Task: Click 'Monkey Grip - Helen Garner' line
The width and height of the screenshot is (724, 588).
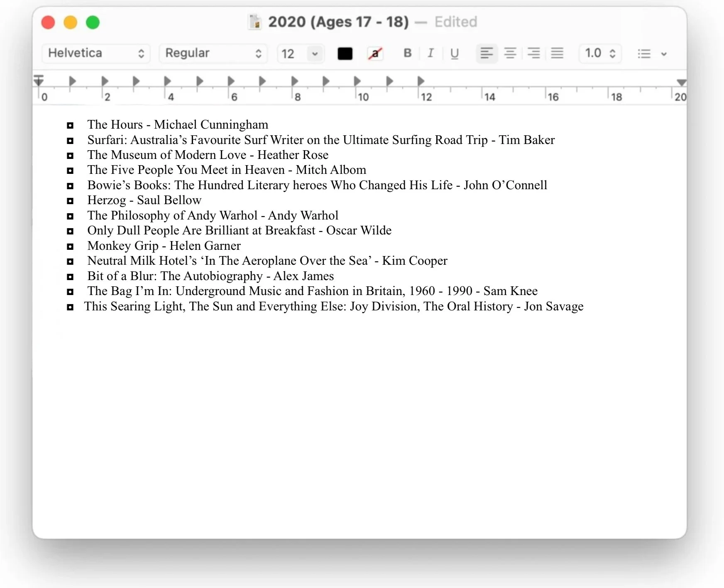Action: coord(164,246)
